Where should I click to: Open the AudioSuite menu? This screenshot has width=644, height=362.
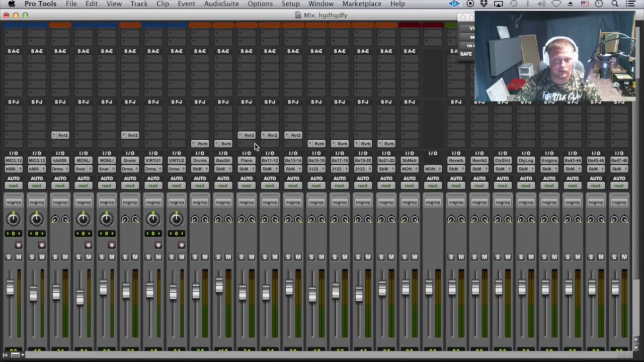[221, 4]
